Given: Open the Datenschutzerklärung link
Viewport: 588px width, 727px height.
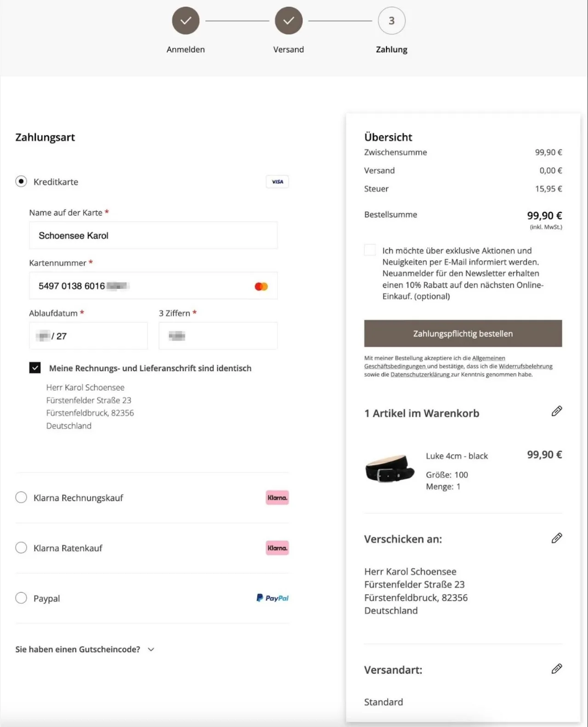Looking at the screenshot, I should click(420, 375).
